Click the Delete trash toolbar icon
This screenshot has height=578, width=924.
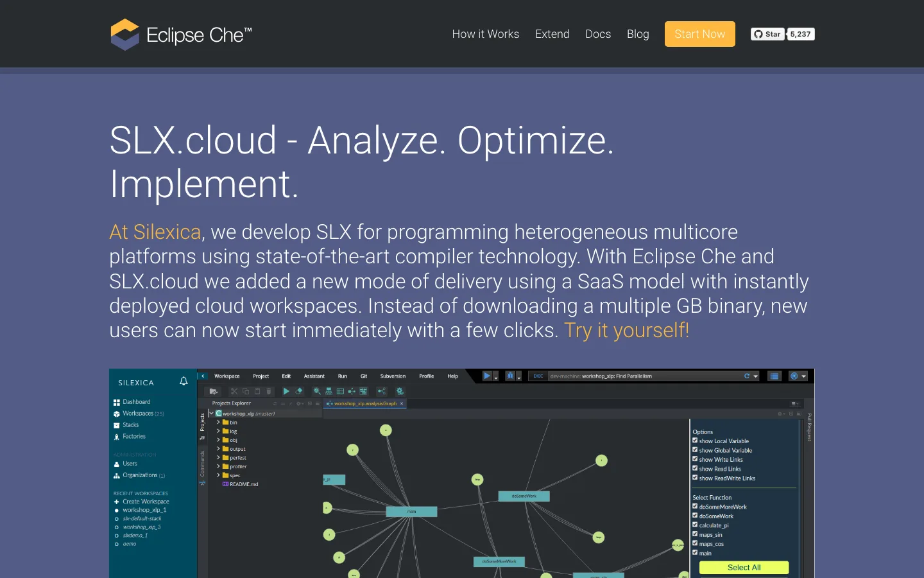point(269,391)
